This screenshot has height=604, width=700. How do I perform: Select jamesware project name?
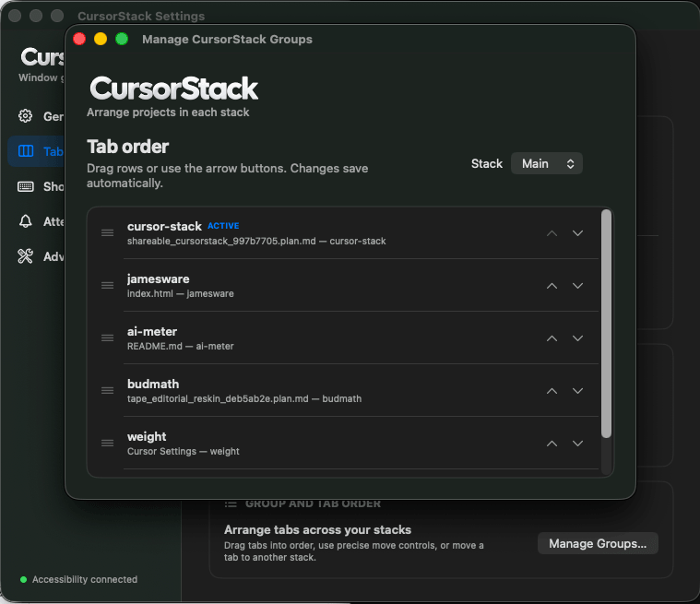pyautogui.click(x=158, y=279)
